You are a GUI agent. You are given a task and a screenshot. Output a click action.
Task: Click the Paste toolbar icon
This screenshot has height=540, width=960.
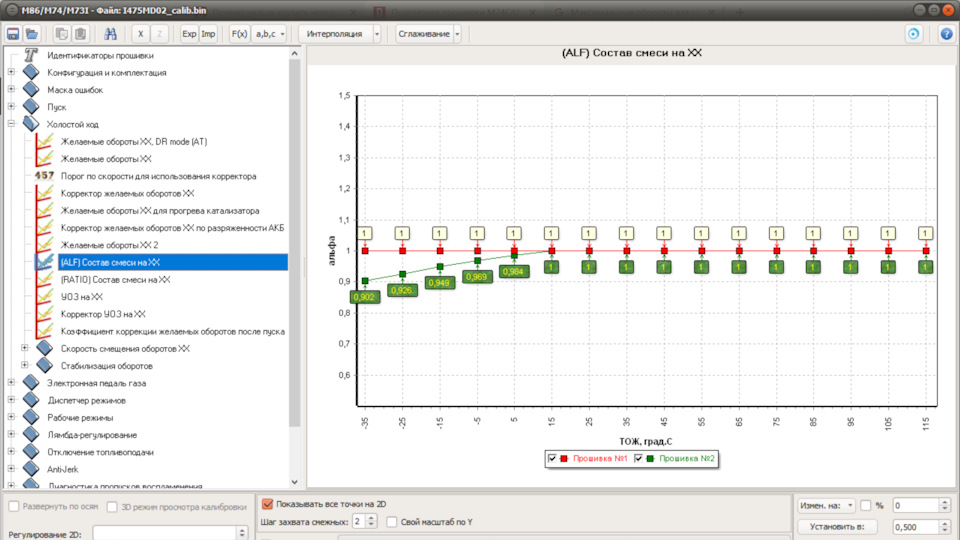[80, 34]
